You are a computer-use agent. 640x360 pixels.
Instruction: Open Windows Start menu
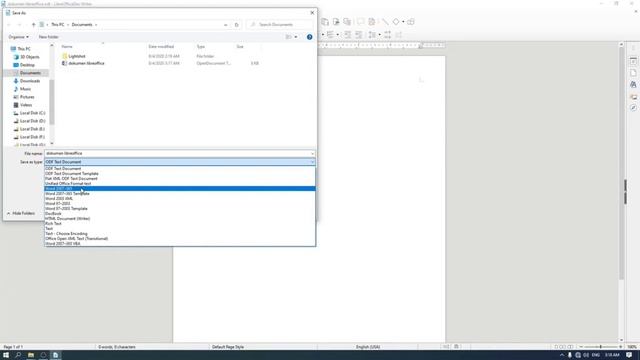(6, 355)
